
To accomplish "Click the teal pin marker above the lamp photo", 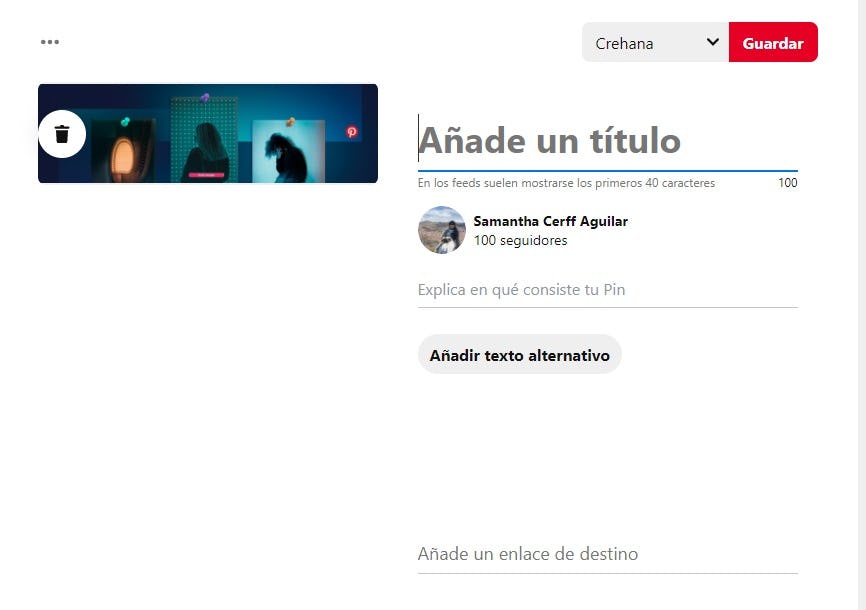I will point(124,122).
